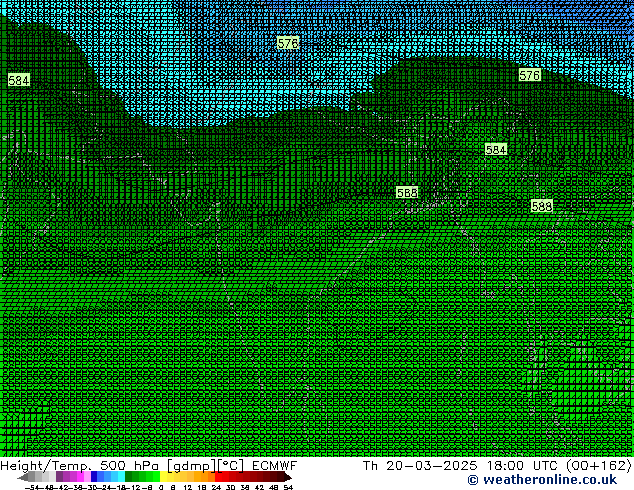Click the dark maroon arrow at legend's warm end

pos(287,477)
